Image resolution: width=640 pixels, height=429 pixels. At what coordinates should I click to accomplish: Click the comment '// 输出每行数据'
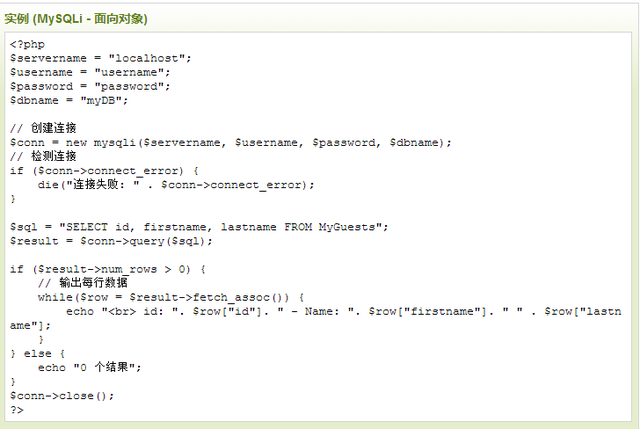(83, 283)
